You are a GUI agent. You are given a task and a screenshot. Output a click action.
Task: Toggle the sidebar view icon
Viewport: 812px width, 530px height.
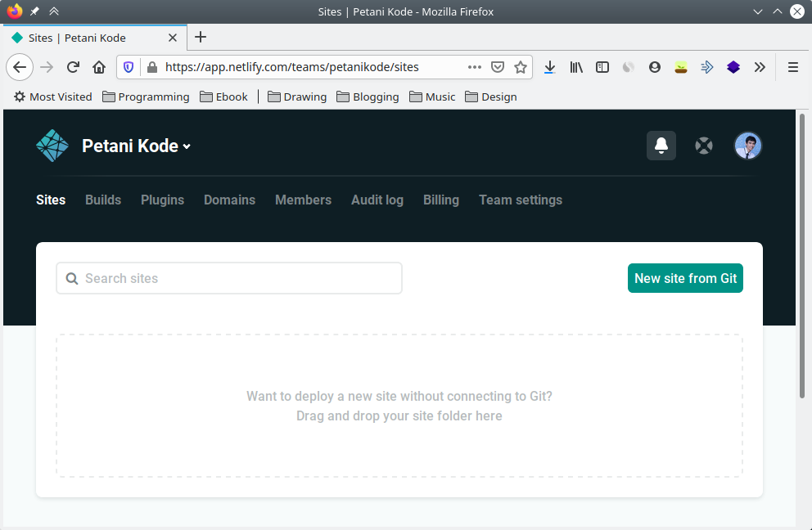coord(602,67)
